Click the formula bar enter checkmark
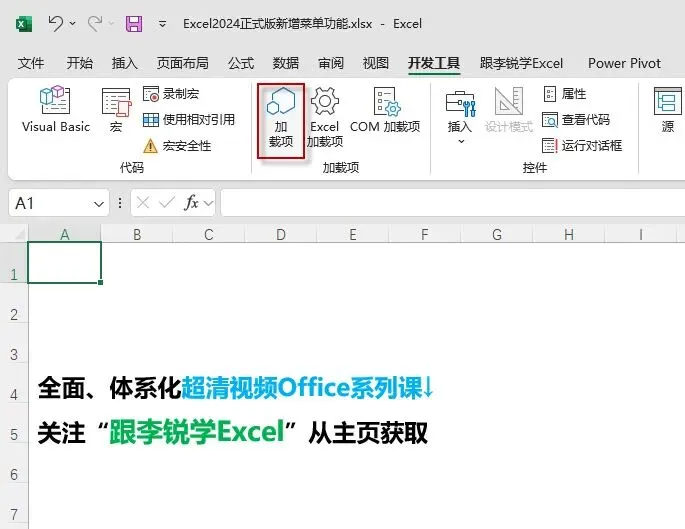The width and height of the screenshot is (685, 529). pyautogui.click(x=166, y=203)
